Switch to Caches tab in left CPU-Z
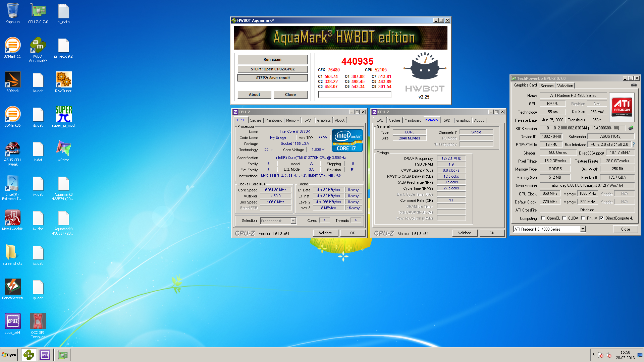Image resolution: width=644 pixels, height=362 pixels. click(255, 120)
